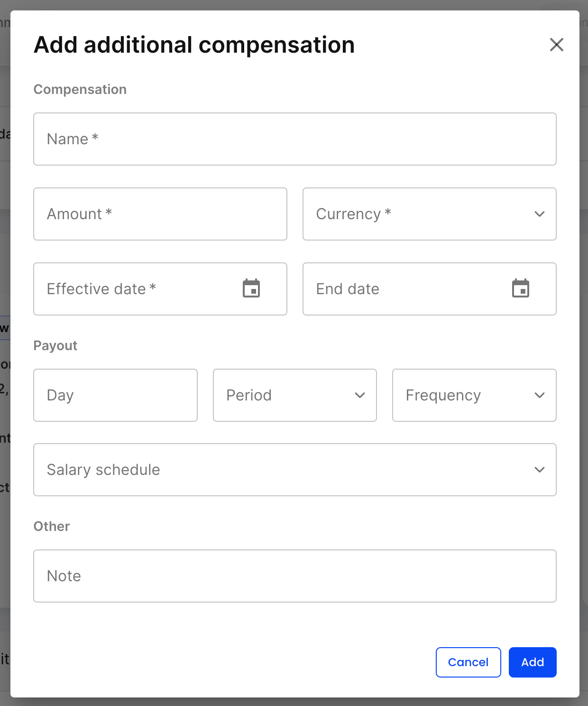Select the Day input box
This screenshot has height=706, width=588.
(x=115, y=395)
